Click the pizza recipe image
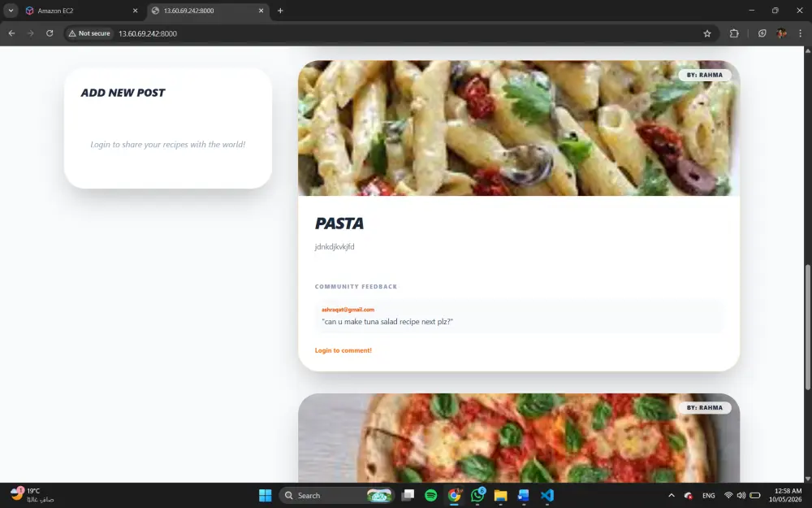The width and height of the screenshot is (812, 508). click(x=519, y=438)
